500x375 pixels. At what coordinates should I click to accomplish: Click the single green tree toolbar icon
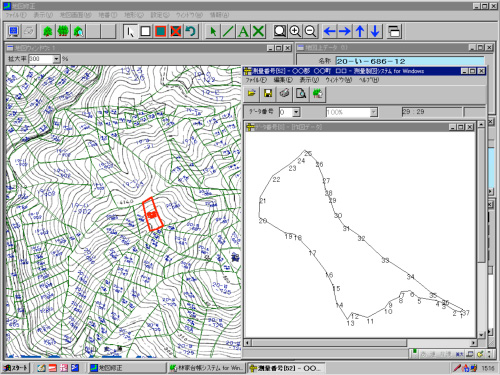[x=48, y=31]
